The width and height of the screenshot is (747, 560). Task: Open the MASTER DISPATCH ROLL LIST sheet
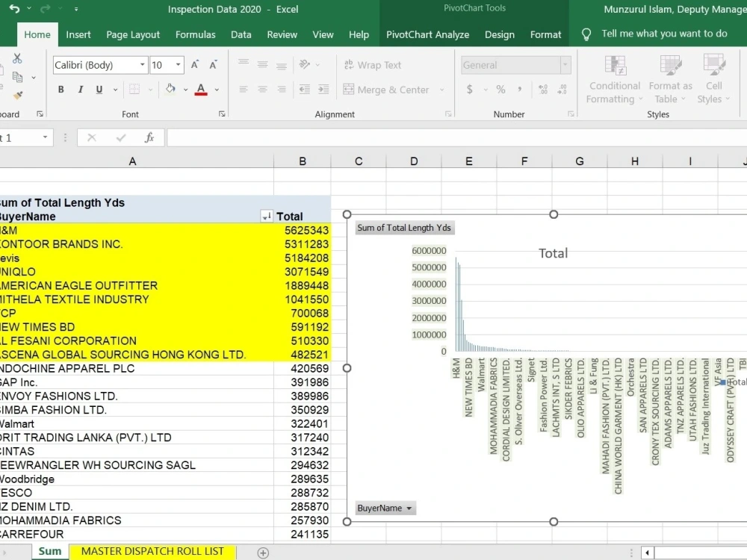pyautogui.click(x=152, y=552)
